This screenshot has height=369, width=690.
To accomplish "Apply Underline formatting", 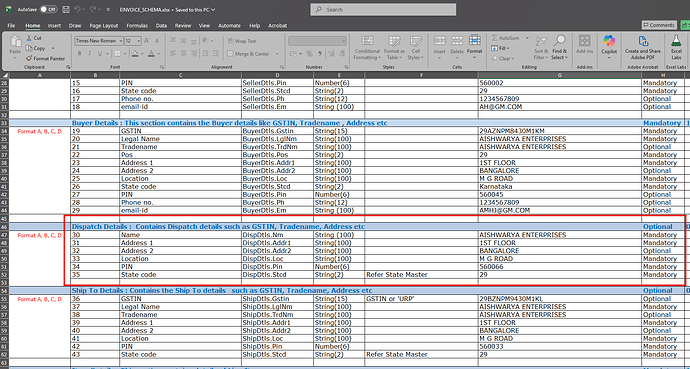I will tap(100, 54).
